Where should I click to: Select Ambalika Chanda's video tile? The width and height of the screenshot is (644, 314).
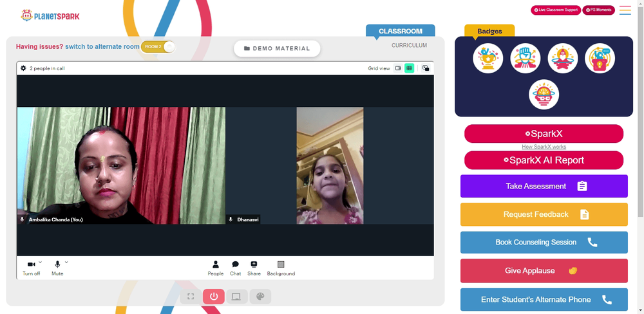coord(121,165)
